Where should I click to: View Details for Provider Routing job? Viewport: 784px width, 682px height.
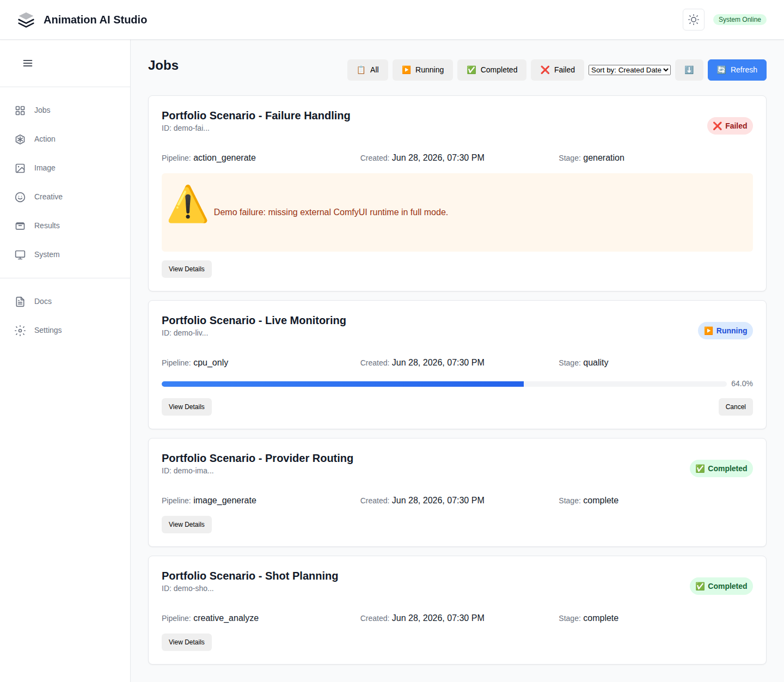(x=187, y=525)
